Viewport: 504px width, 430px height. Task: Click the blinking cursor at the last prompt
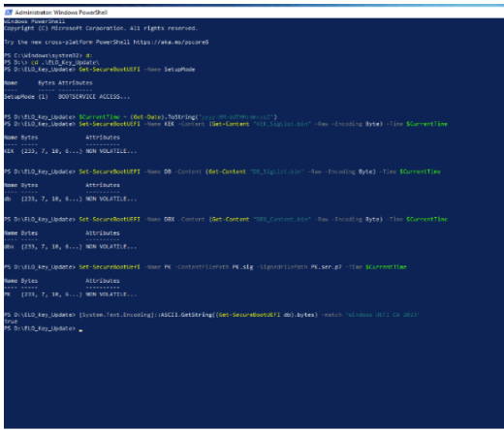click(x=80, y=330)
